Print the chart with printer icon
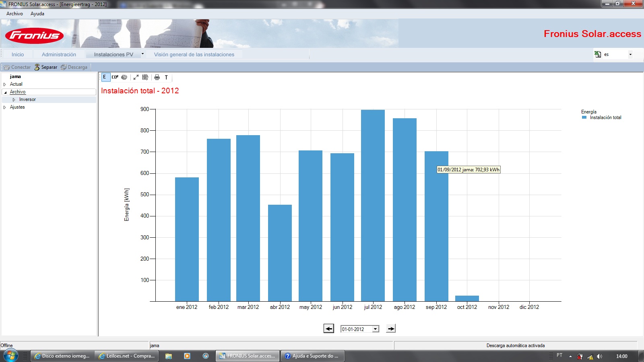The height and width of the screenshot is (362, 644). coord(157,77)
